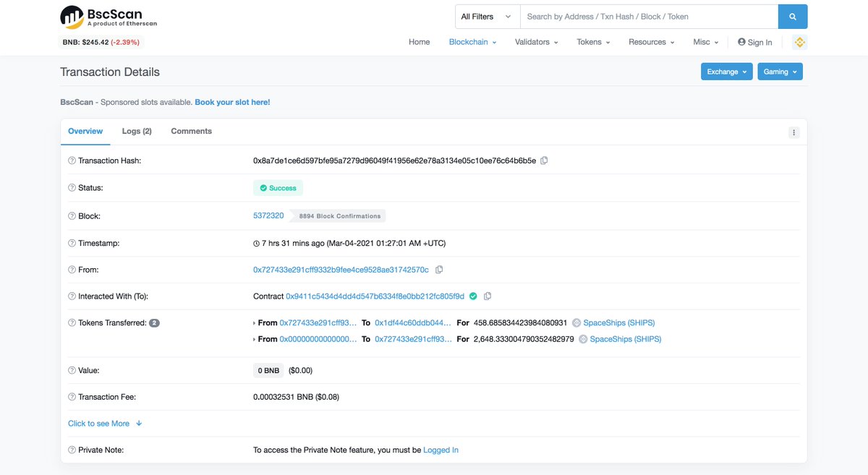Click the Book your slot here! link
The height and width of the screenshot is (475, 868).
[232, 103]
